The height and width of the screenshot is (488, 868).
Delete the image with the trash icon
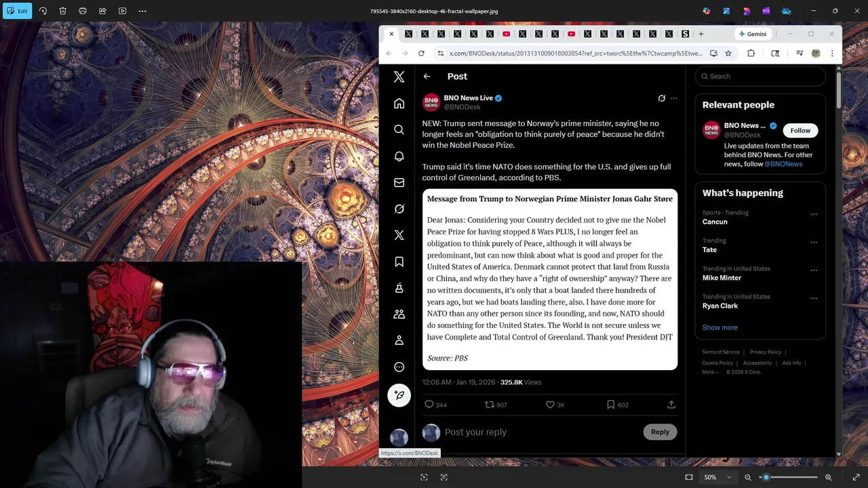pyautogui.click(x=62, y=11)
